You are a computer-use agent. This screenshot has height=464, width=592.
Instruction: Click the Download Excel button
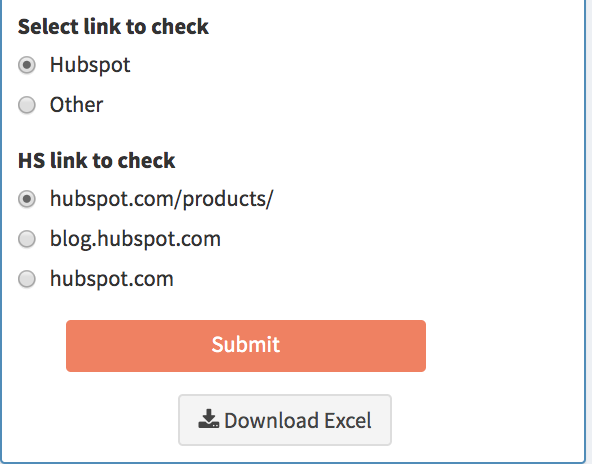point(285,420)
